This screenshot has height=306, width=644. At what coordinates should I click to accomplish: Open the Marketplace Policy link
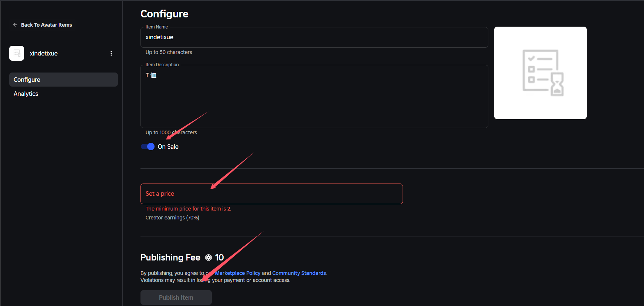pyautogui.click(x=238, y=273)
